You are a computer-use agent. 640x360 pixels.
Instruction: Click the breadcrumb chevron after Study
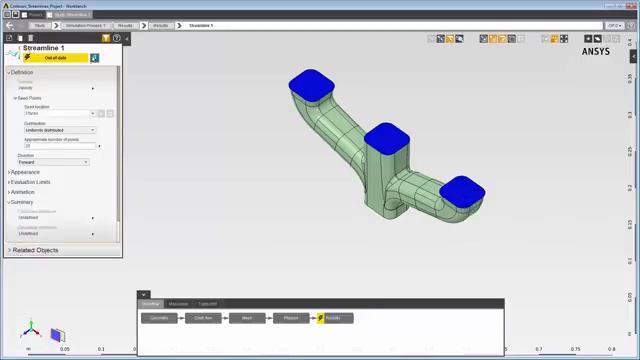coord(56,25)
